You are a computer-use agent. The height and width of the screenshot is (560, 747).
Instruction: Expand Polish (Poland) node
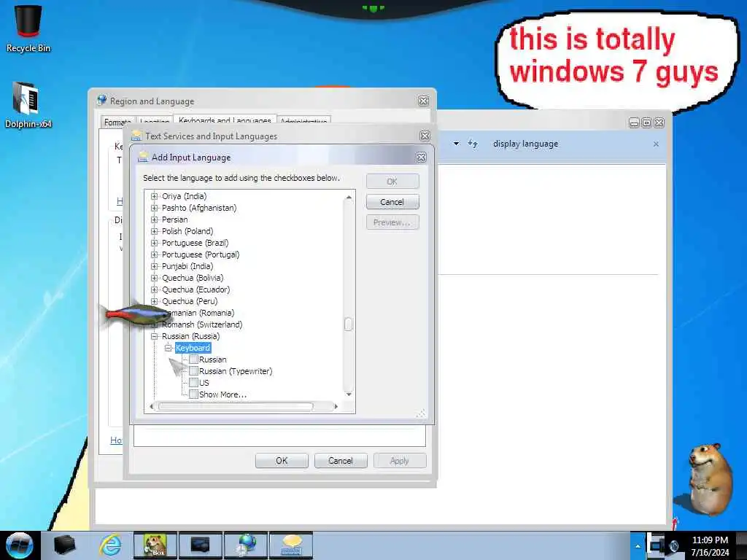[155, 231]
